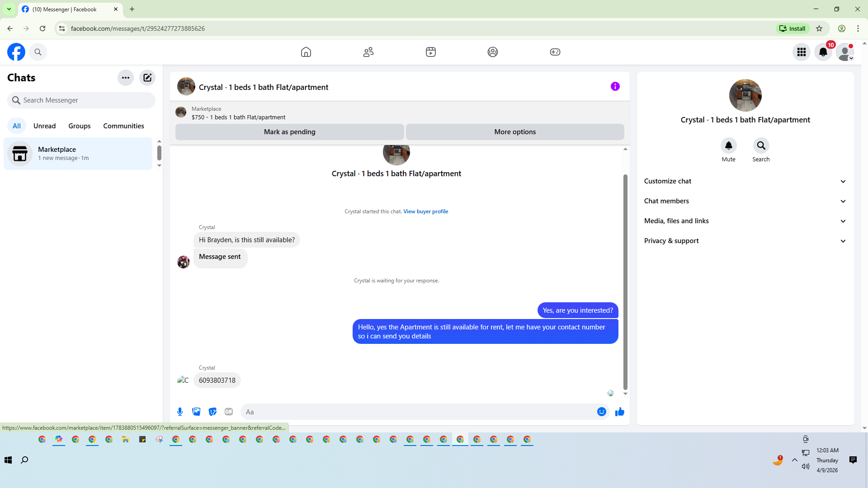This screenshot has width=868, height=488.
Task: Attach a file with the photo icon
Action: point(196,412)
